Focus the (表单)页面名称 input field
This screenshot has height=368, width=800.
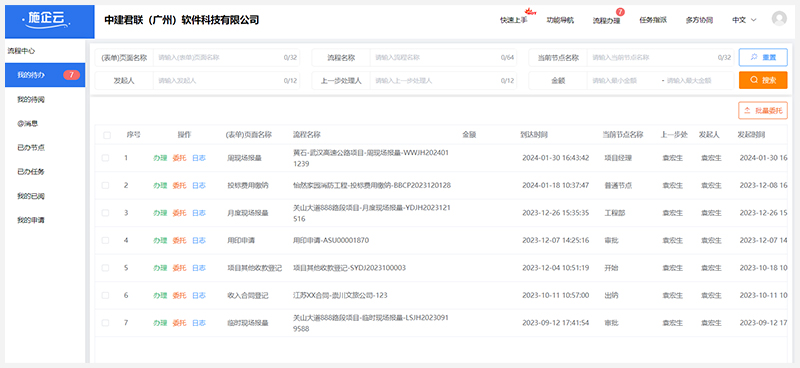(226, 58)
